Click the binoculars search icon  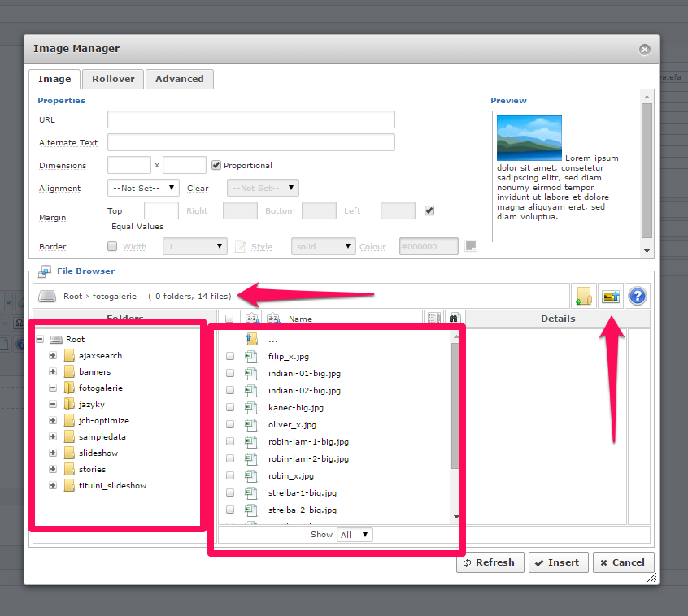click(x=455, y=319)
